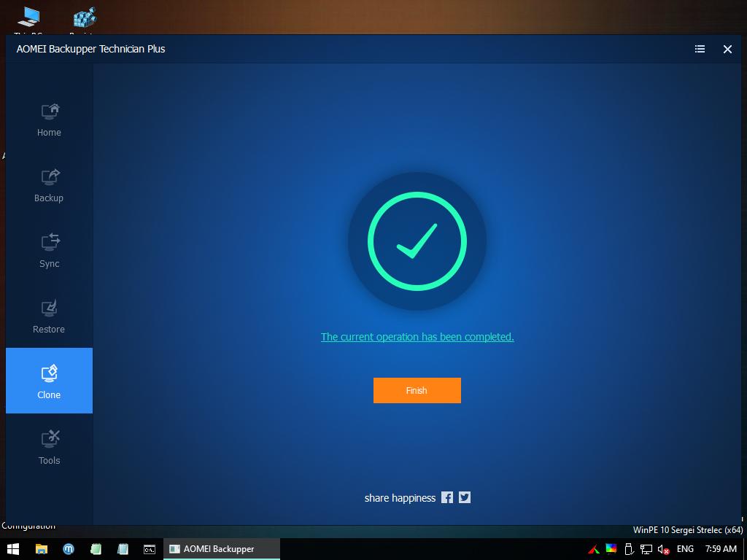Select AOMEI Backupper taskbar button
This screenshot has width=747, height=560.
point(222,549)
